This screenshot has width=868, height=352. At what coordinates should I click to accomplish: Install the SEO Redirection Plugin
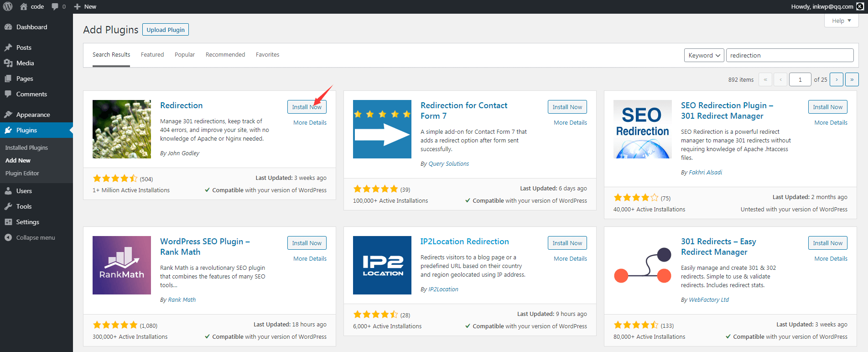[x=827, y=107]
